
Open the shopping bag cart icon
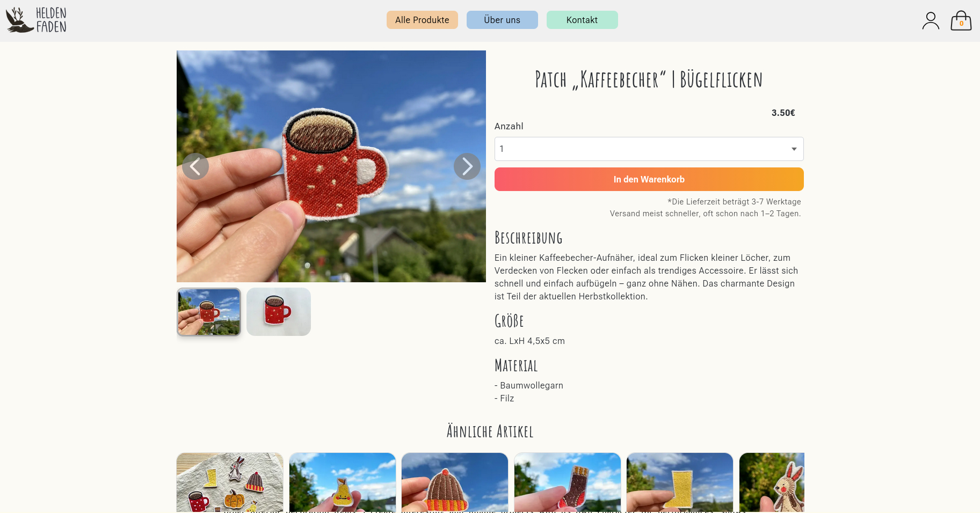(x=961, y=21)
